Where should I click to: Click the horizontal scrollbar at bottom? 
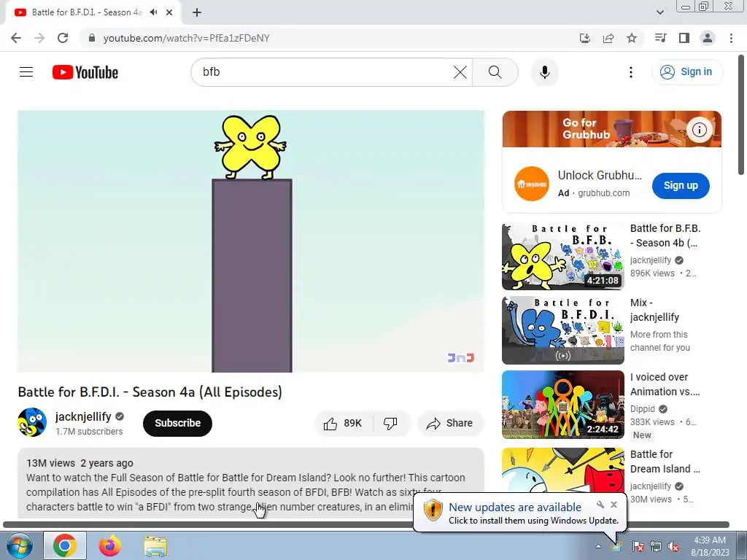point(366,524)
